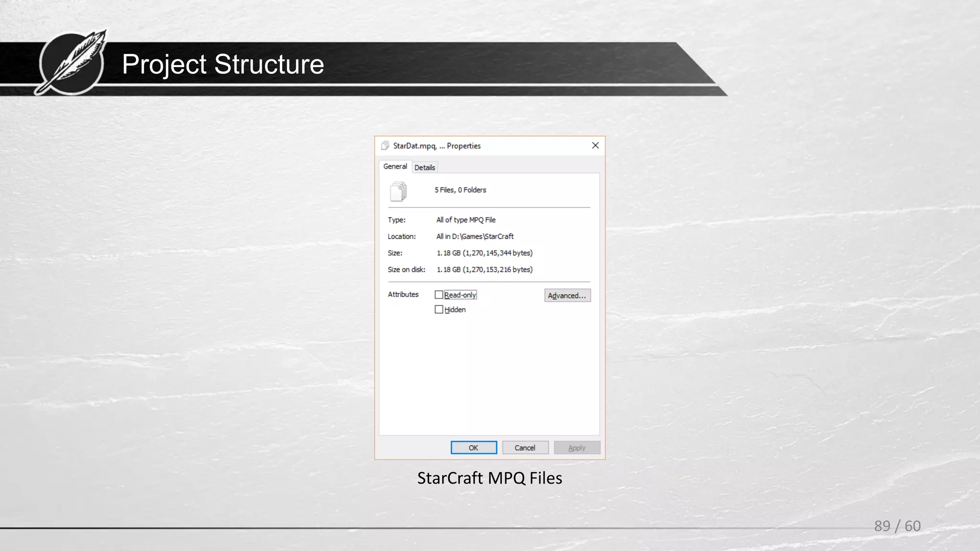This screenshot has height=551, width=980.
Task: Click Size on disk value 1,270,153,216 bytes
Action: pyautogui.click(x=485, y=270)
